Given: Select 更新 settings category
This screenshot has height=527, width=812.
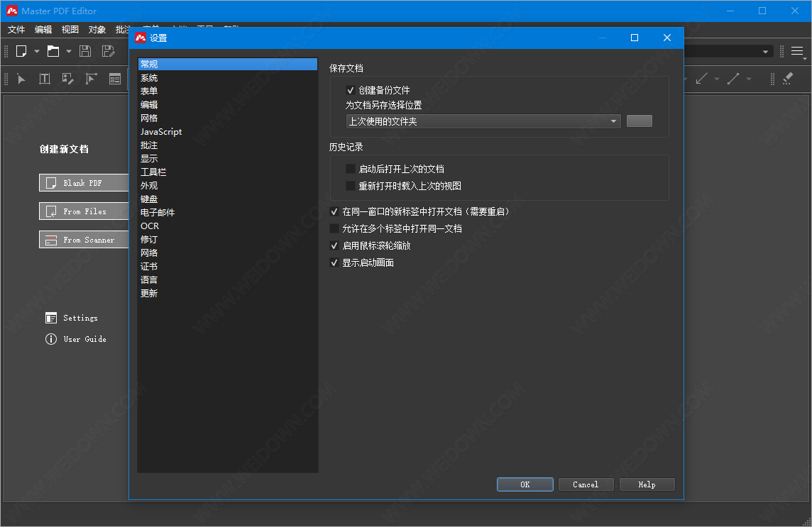Looking at the screenshot, I should 228,293.
